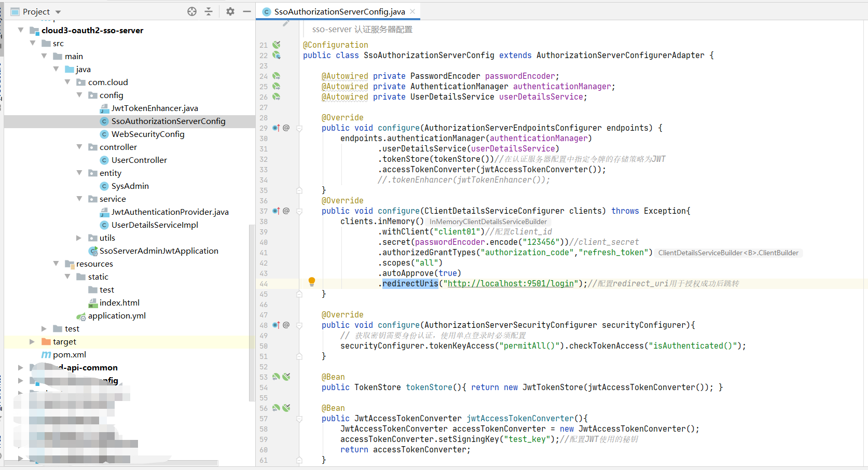Collapse the resources folder
The image size is (868, 470).
click(56, 264)
